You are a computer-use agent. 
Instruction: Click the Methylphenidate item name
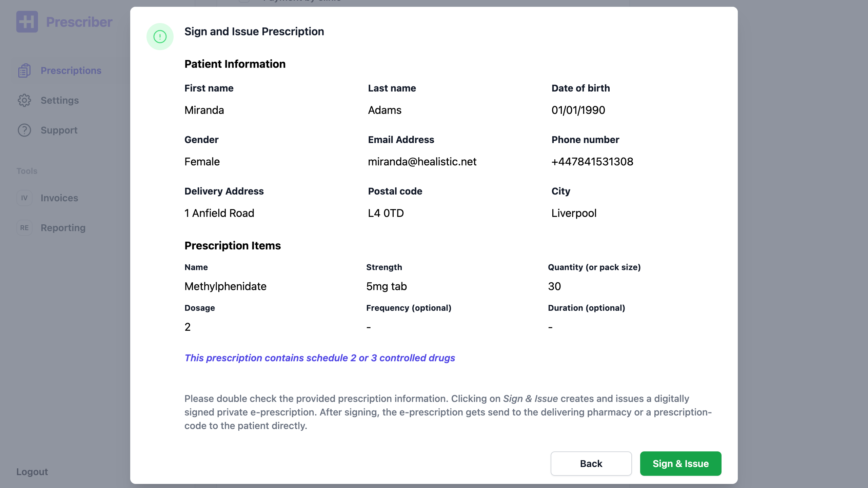pyautogui.click(x=225, y=286)
